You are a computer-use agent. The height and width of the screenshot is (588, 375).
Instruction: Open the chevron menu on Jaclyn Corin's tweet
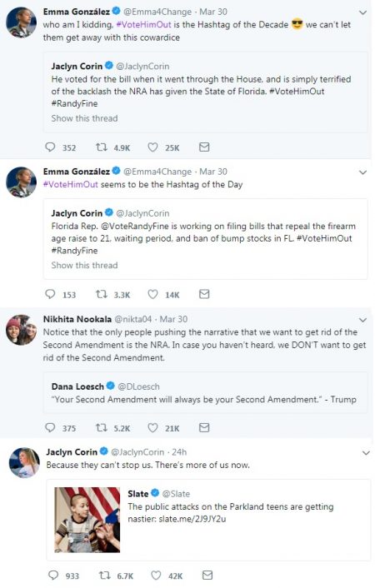click(x=366, y=453)
